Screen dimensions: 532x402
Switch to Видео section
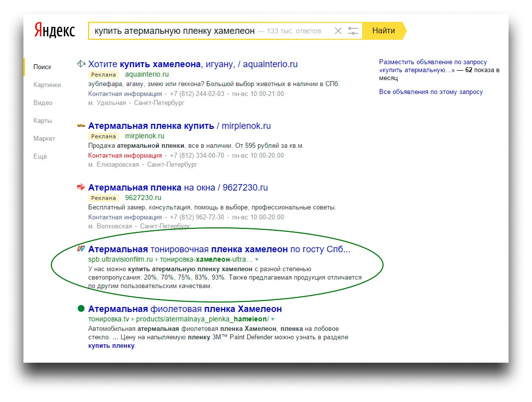[43, 102]
